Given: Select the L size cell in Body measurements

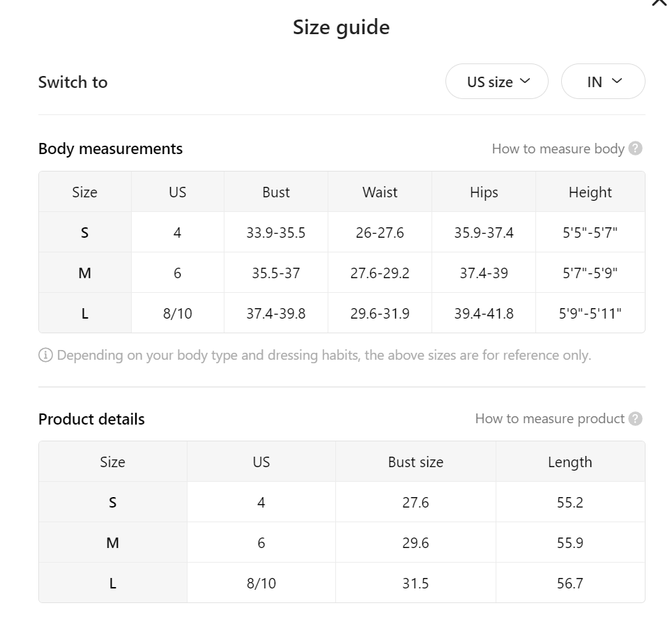Looking at the screenshot, I should [x=85, y=314].
